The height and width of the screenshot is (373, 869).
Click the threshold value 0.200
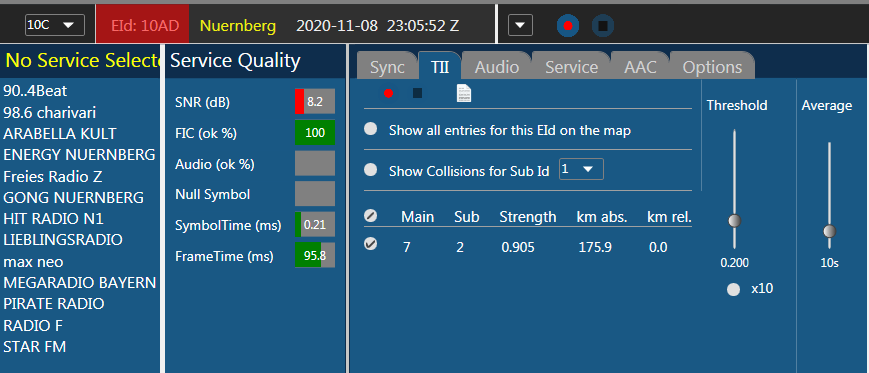734,263
